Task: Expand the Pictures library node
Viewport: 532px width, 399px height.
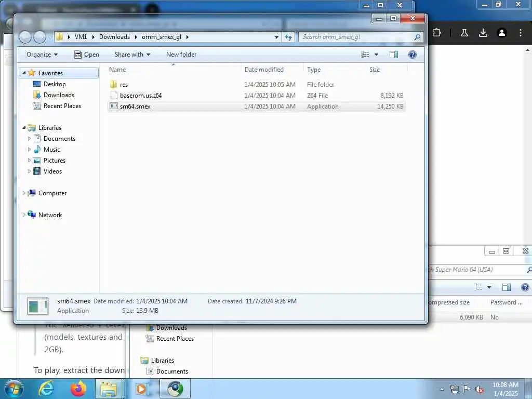Action: click(x=29, y=160)
